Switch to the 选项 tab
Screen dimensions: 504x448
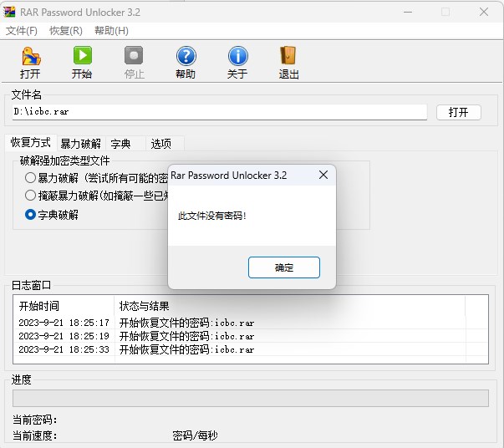(x=165, y=143)
